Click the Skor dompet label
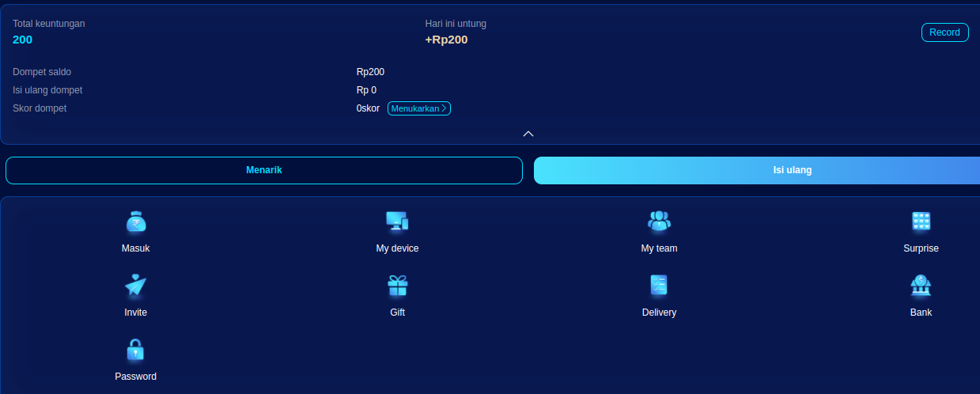Viewport: 980px width, 394px height. pyautogui.click(x=40, y=108)
